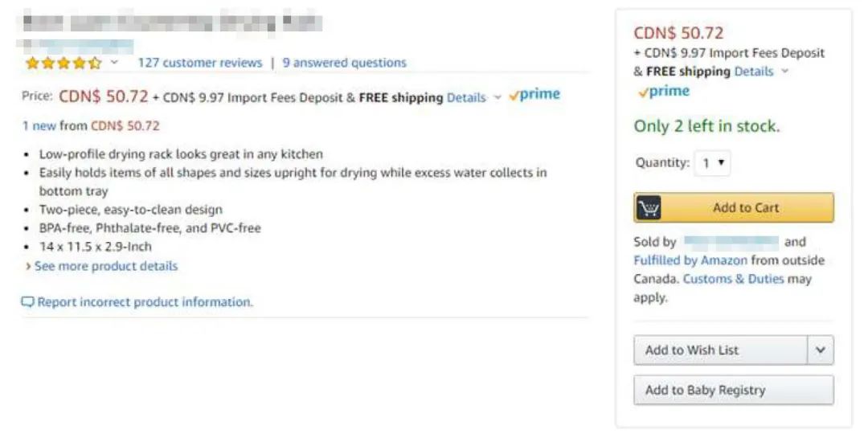Click the speech bubble report icon
The width and height of the screenshot is (868, 438).
(x=28, y=302)
